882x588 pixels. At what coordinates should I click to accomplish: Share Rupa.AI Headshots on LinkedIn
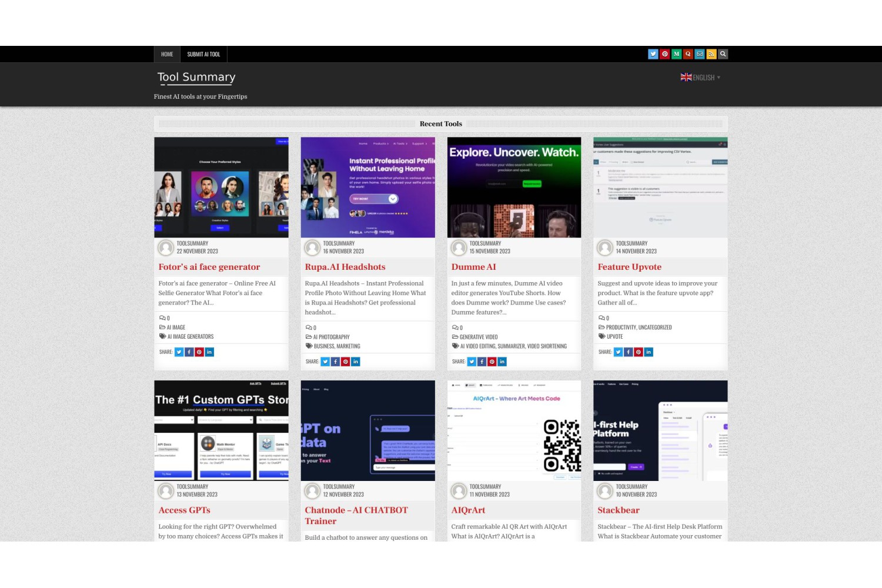click(x=356, y=362)
